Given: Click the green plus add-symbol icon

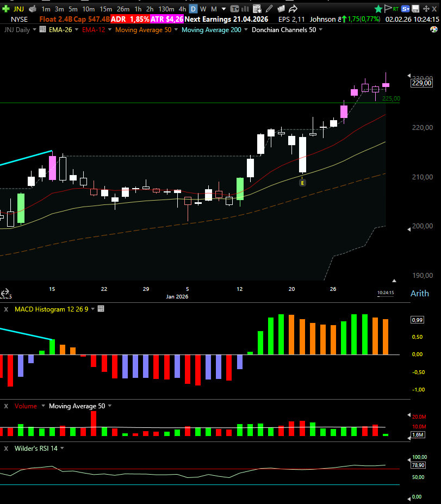Looking at the screenshot, I should (5, 9).
